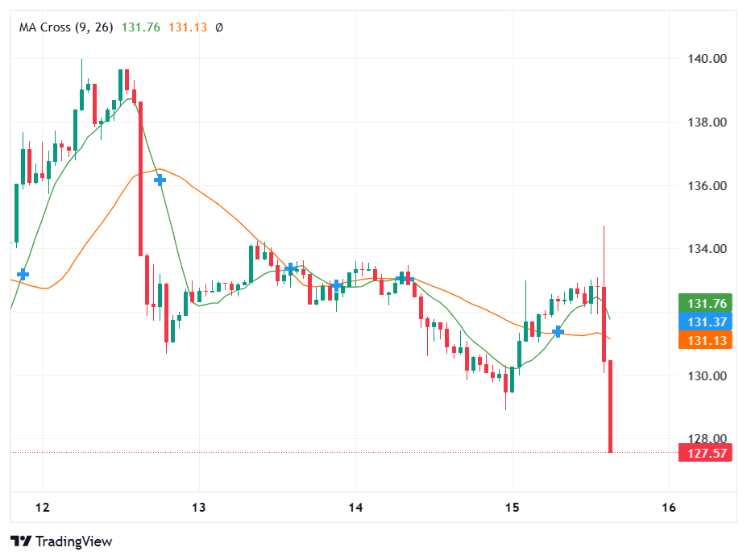This screenshot has height=560, width=747.
Task: Click date label 16 on the time axis
Action: point(668,507)
